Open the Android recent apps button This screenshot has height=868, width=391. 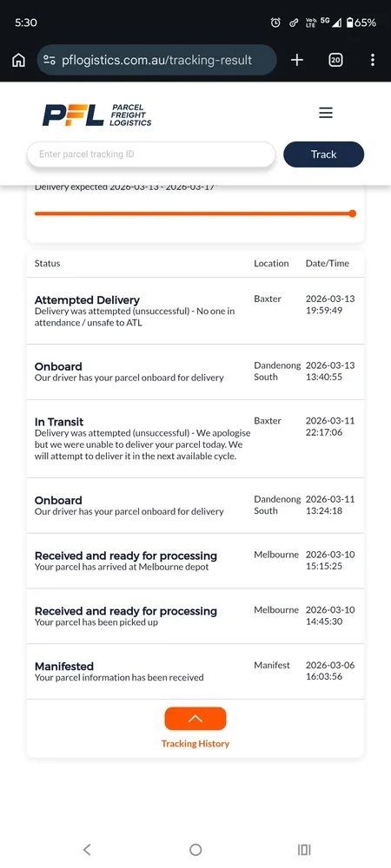(x=304, y=850)
